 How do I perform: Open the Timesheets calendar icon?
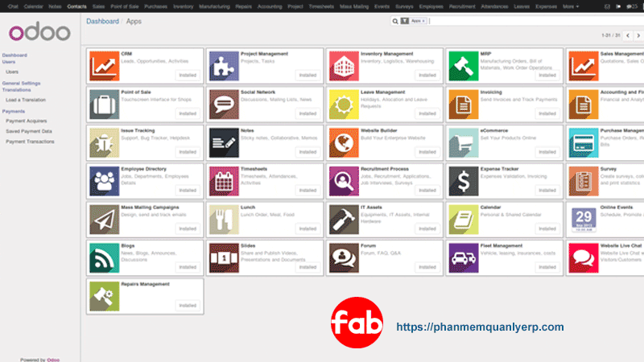224,181
